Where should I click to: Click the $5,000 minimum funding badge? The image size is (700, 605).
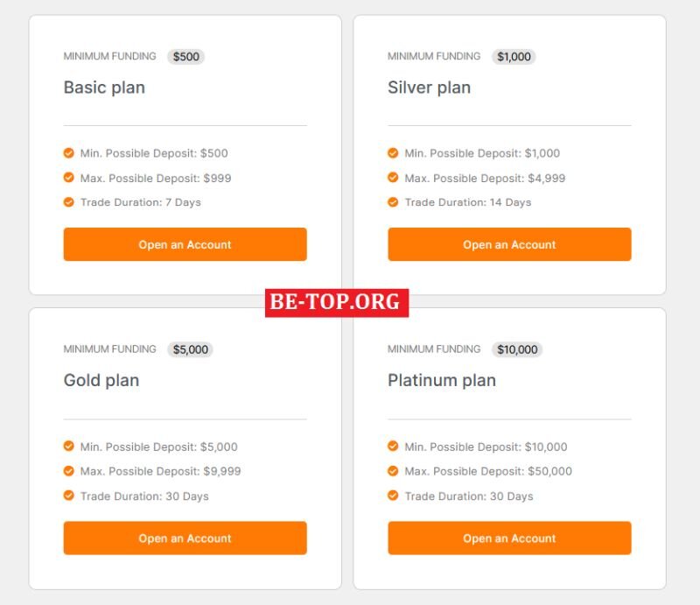click(x=191, y=349)
